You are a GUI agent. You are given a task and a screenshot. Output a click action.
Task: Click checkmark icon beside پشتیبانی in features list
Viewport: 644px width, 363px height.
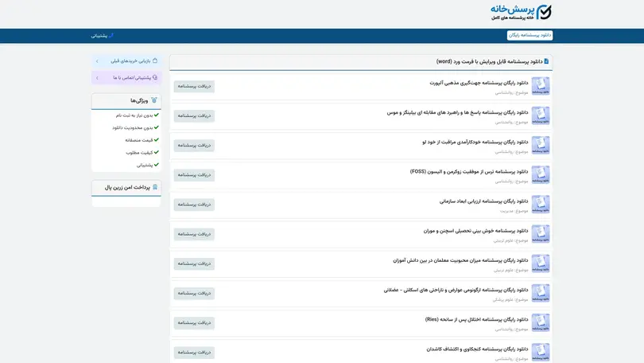(156, 165)
